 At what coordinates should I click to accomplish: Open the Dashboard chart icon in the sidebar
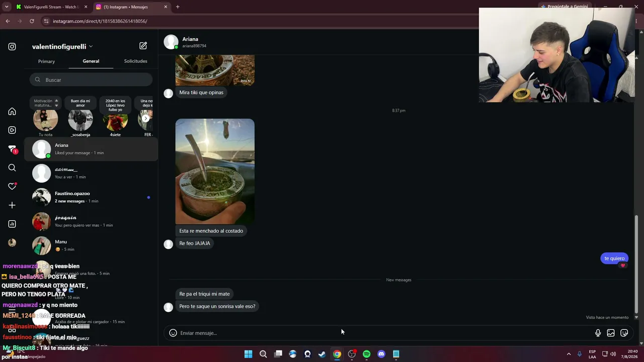[12, 224]
